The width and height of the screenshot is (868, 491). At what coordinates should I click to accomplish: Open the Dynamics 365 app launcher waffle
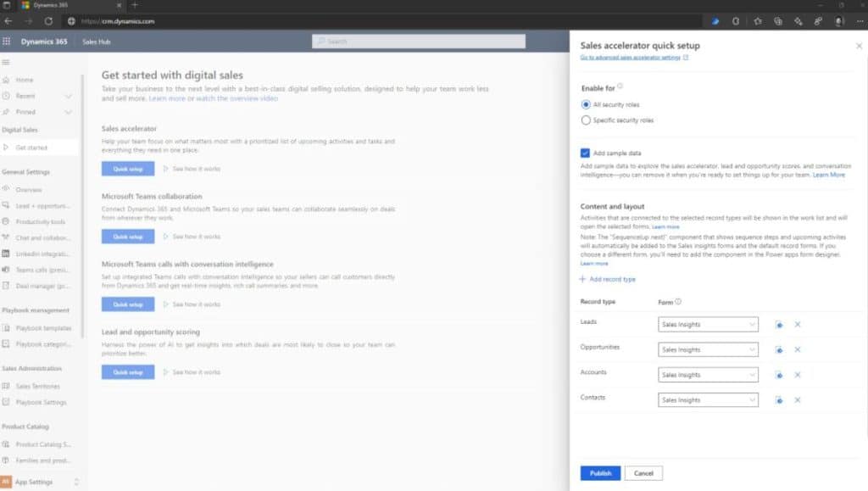click(x=7, y=42)
